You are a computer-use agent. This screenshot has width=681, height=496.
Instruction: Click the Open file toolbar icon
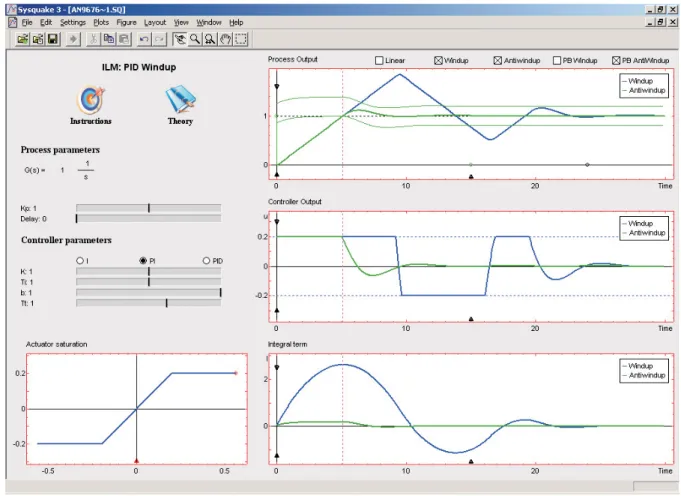pyautogui.click(x=23, y=40)
